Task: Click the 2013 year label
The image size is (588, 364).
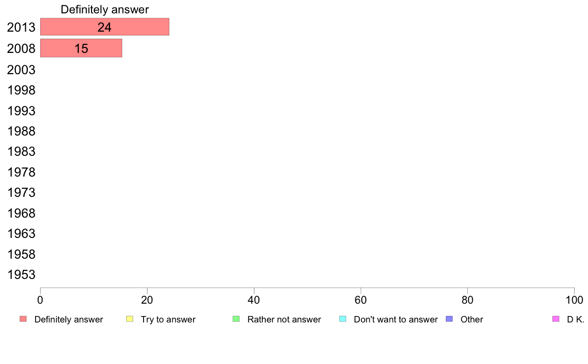Action: [x=21, y=28]
